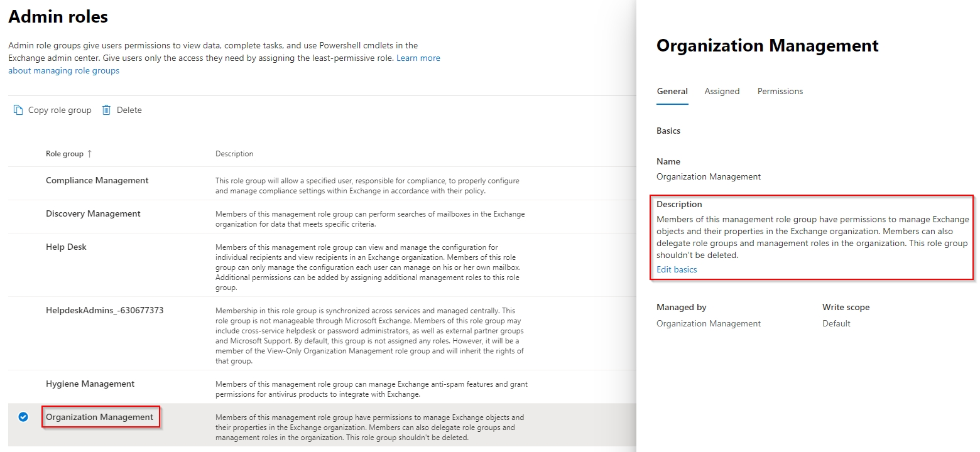The image size is (980, 452).
Task: Click the Edit basics link
Action: point(677,270)
